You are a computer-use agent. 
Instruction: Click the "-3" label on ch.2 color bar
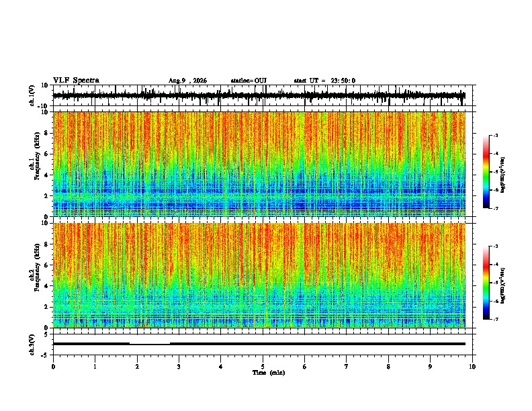[x=496, y=246]
